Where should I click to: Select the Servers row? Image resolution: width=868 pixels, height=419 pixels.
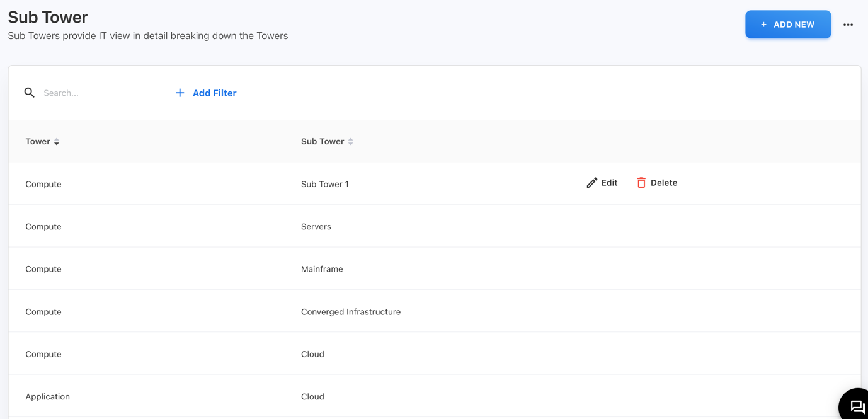click(x=316, y=226)
